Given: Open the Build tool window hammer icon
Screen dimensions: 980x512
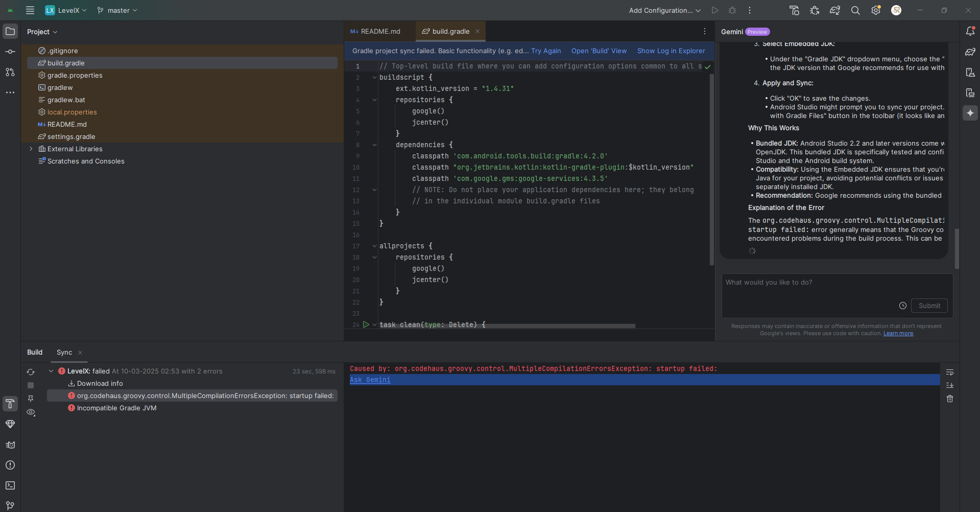Looking at the screenshot, I should click(10, 404).
